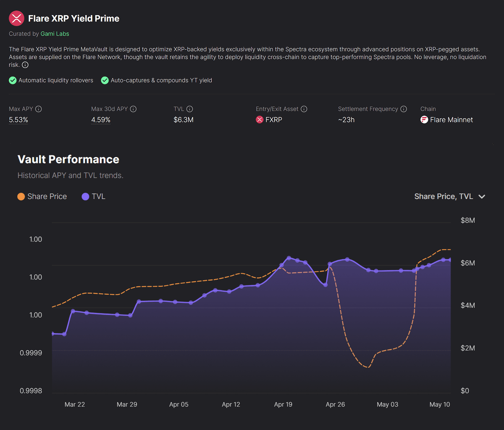The height and width of the screenshot is (430, 504).
Task: Click lowest dip of dashed Share Price line
Action: (367, 367)
